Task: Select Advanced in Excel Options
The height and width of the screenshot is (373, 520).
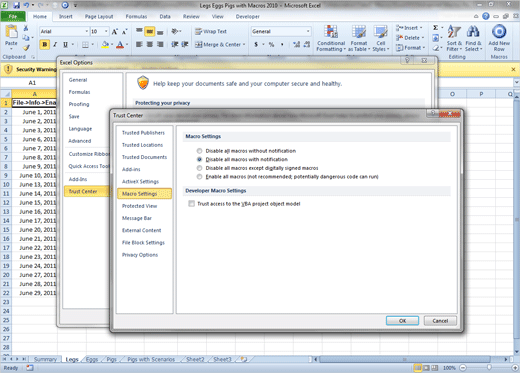Action: coord(80,141)
